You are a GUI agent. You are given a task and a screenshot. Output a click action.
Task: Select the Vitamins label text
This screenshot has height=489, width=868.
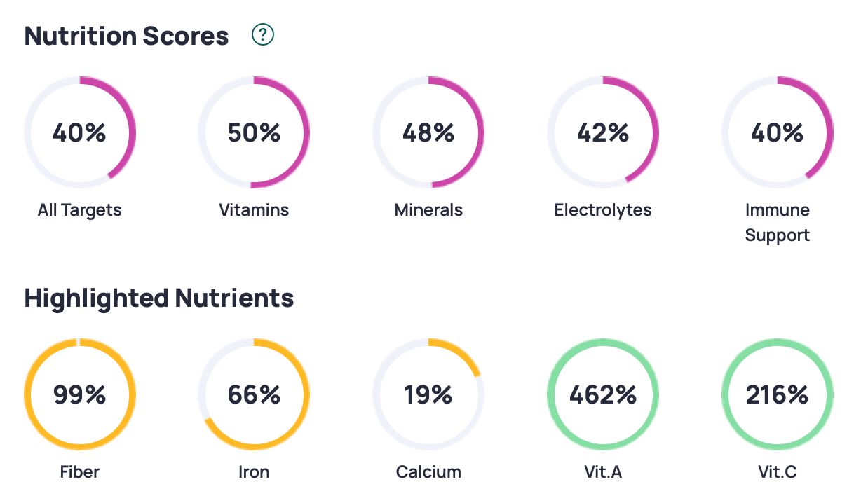pos(254,210)
